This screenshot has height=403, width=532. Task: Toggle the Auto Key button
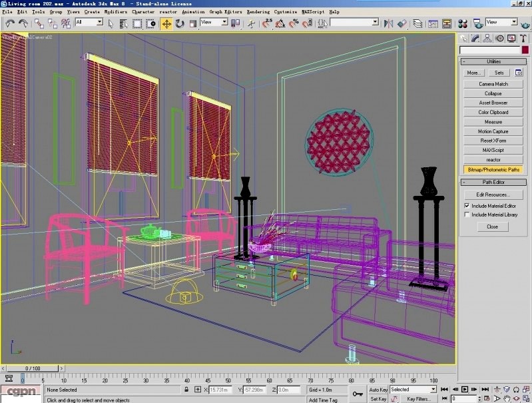coord(378,390)
